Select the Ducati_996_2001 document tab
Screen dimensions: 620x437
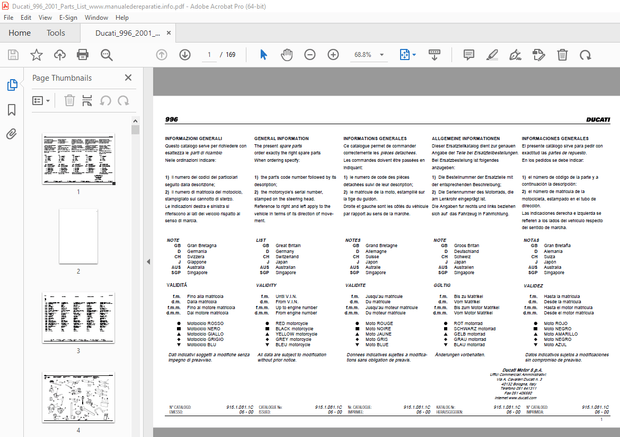[127, 33]
